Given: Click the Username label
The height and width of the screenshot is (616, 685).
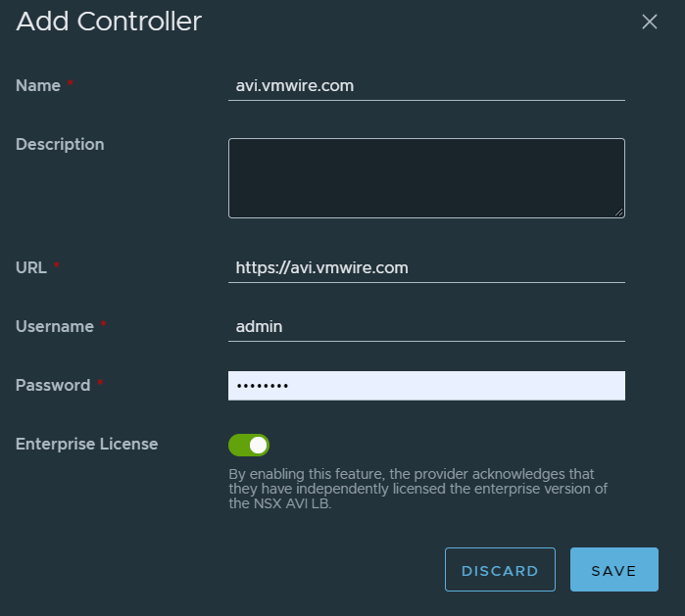Looking at the screenshot, I should [55, 327].
